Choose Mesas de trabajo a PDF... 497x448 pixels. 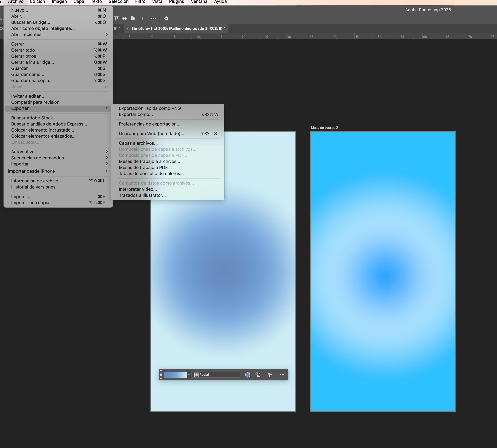(x=145, y=168)
